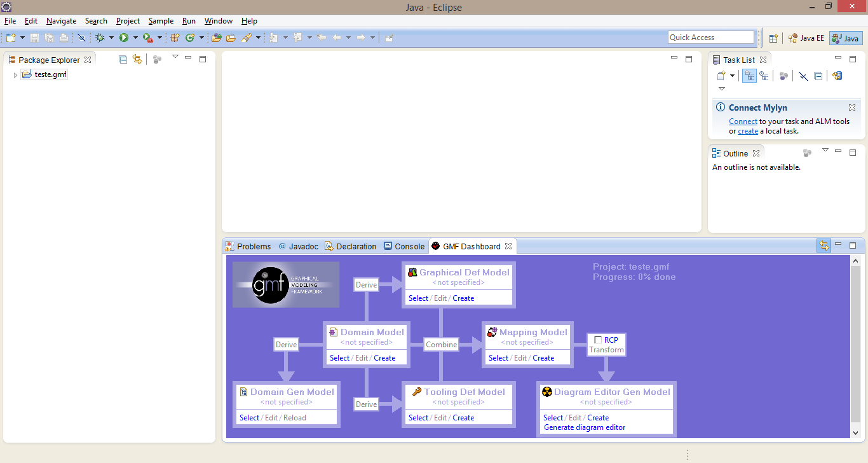Click the External Tools run icon
The height and width of the screenshot is (463, 868).
coord(147,38)
